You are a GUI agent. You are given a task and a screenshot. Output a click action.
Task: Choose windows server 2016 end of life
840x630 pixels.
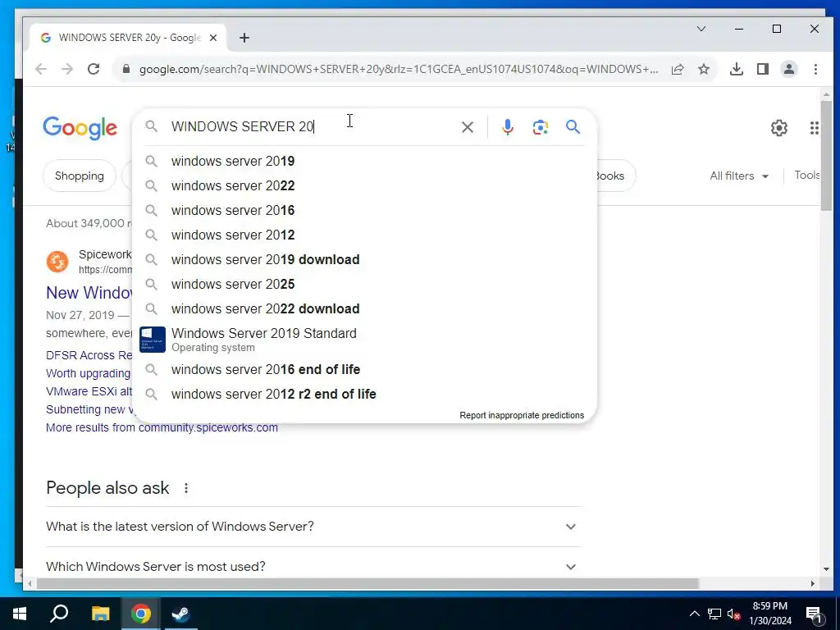tap(364, 370)
